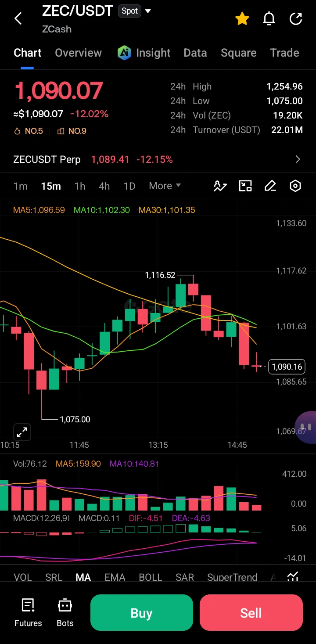This screenshot has width=316, height=644.
Task: Switch to the Overview tab
Action: [78, 53]
